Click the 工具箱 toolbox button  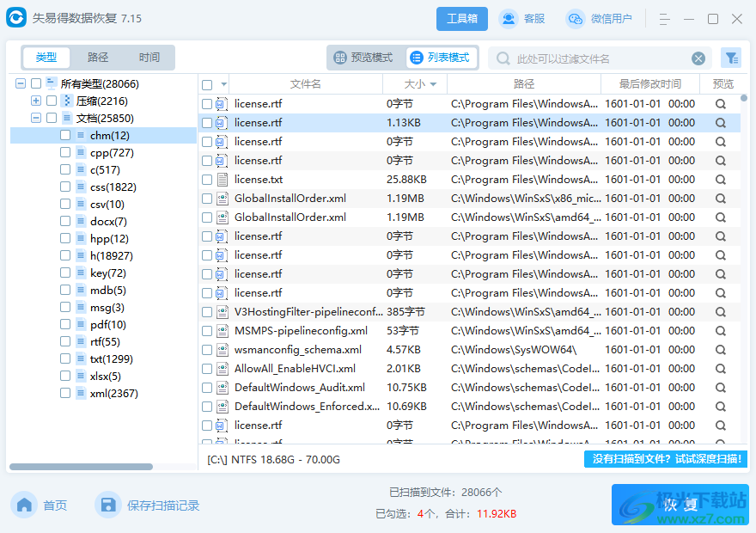pos(461,18)
